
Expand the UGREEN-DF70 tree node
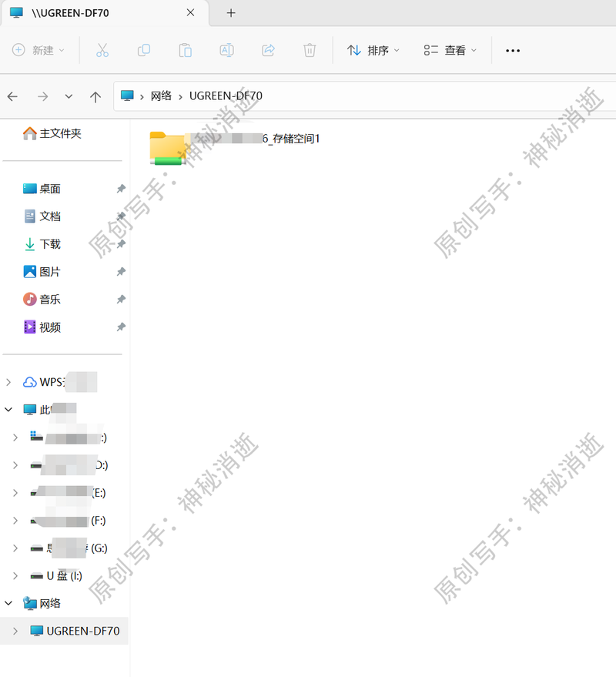pyautogui.click(x=15, y=631)
